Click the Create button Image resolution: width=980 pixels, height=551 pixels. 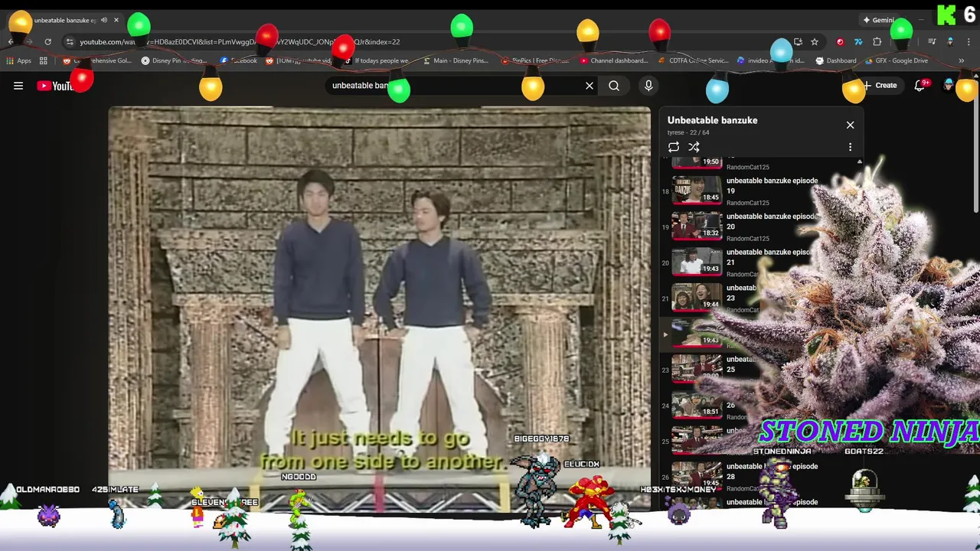coord(879,86)
